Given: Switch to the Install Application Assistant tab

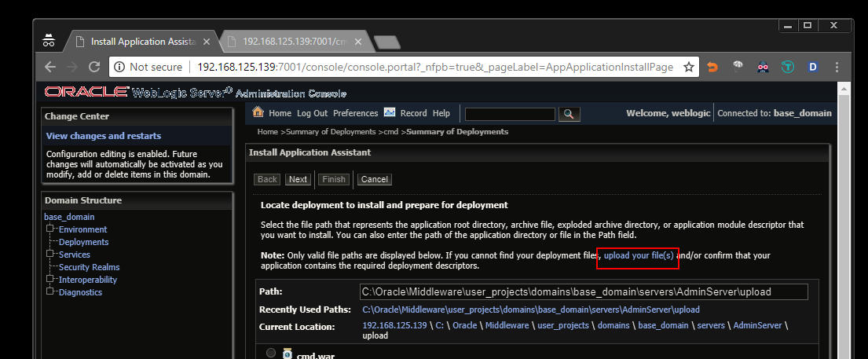Looking at the screenshot, I should (x=143, y=42).
